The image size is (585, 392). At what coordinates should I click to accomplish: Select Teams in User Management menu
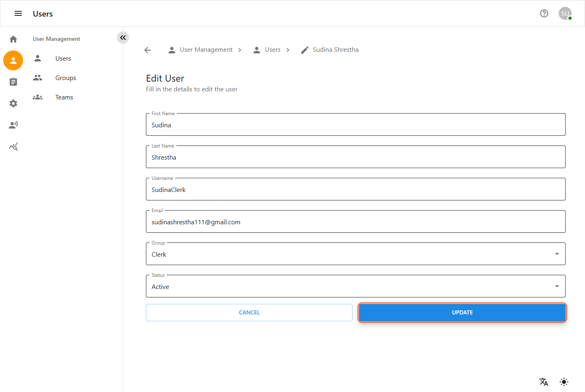(x=64, y=97)
